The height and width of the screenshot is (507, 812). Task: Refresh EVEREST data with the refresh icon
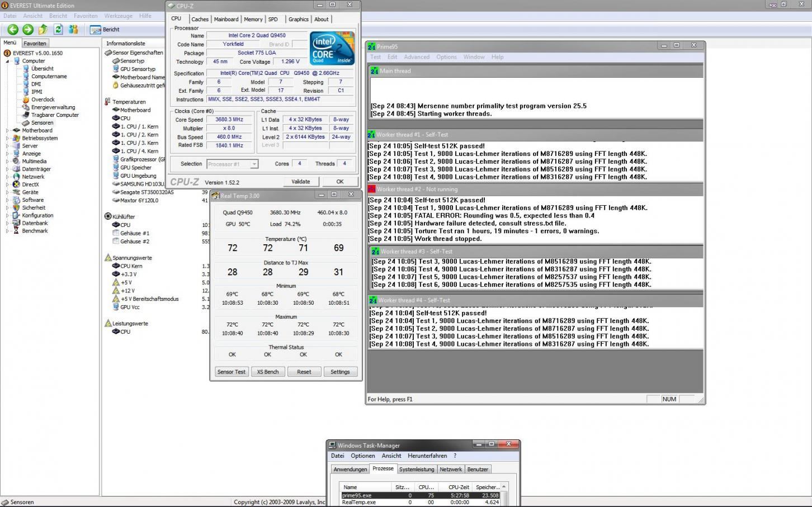[58, 30]
